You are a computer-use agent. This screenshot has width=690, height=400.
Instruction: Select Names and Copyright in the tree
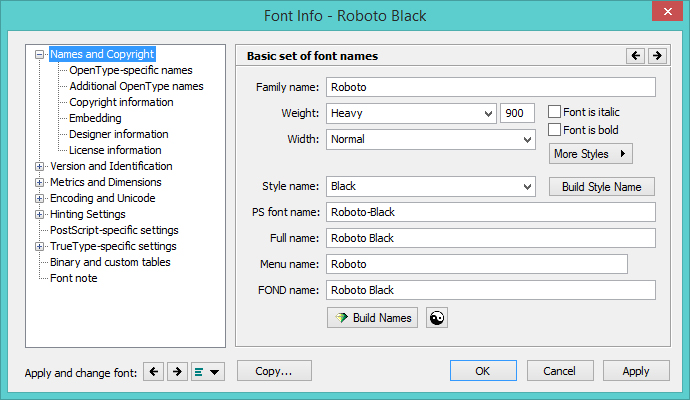(x=102, y=54)
